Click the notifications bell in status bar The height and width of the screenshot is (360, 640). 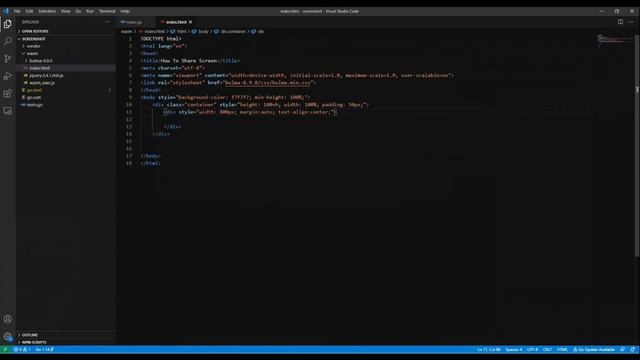(632, 349)
